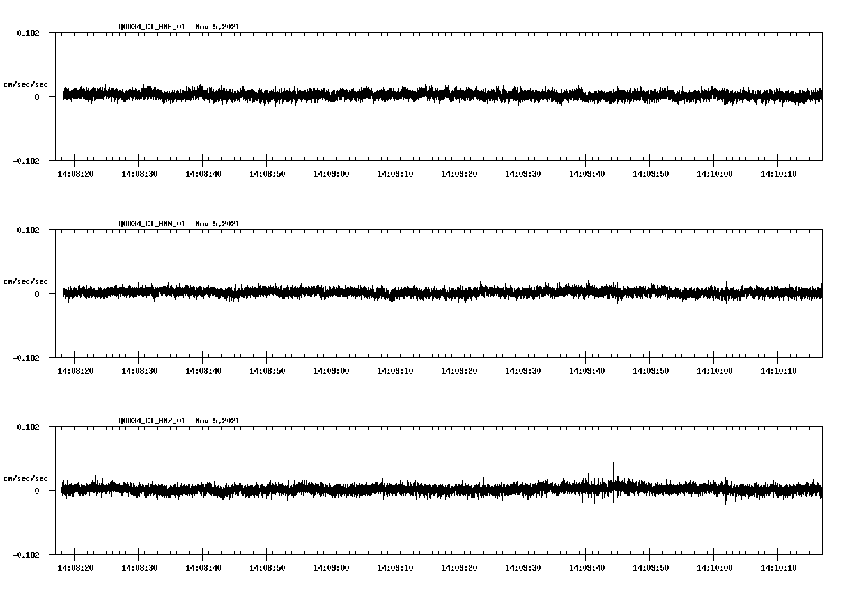
Task: Pick time label 14:09:10 under HNN plot
Action: coord(395,370)
